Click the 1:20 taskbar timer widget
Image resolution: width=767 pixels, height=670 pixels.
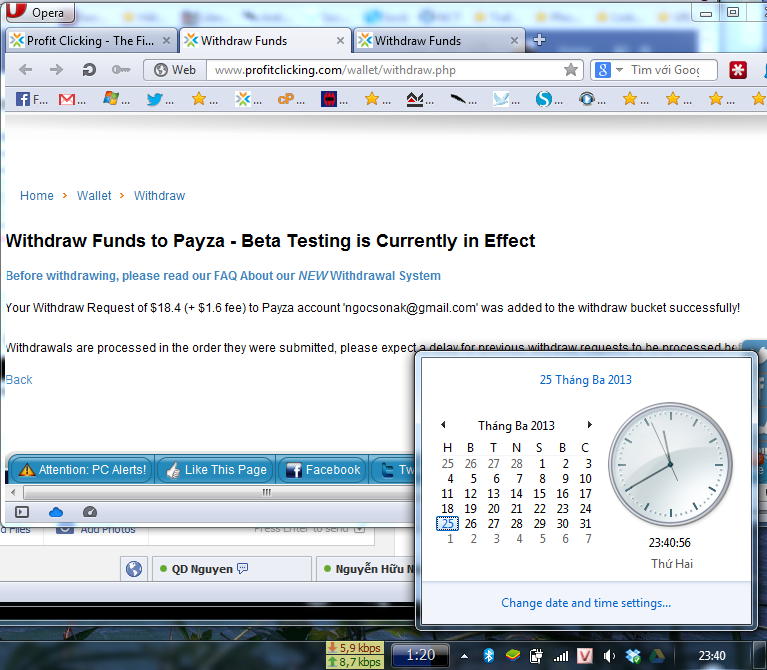(x=420, y=655)
